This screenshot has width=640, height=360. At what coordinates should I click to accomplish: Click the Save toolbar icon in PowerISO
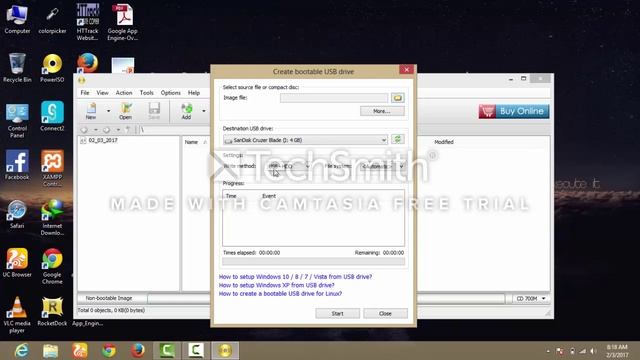[x=154, y=111]
